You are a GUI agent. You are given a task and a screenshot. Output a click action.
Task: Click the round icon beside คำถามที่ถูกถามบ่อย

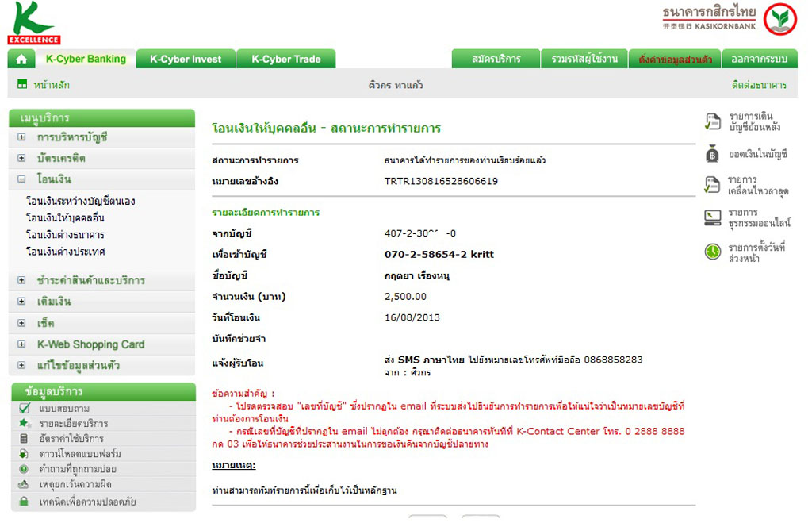click(x=24, y=469)
